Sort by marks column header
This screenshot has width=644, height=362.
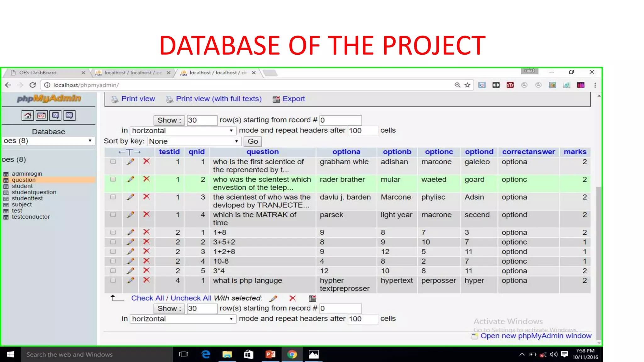point(575,152)
